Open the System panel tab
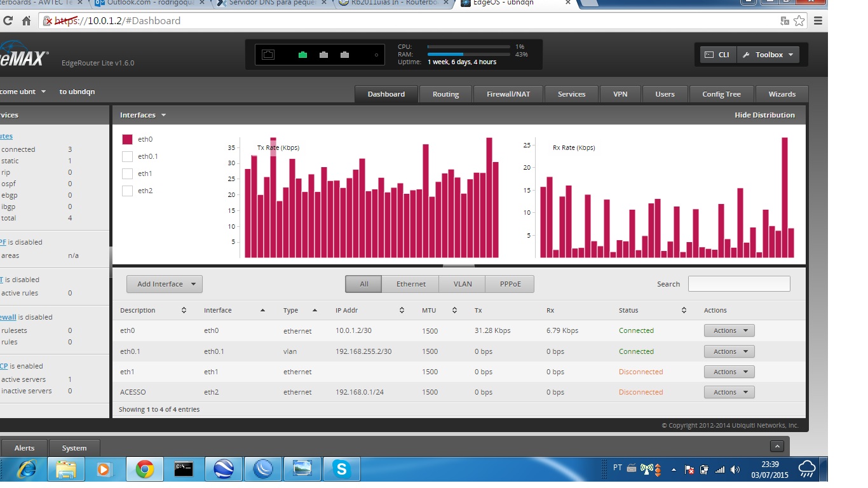Image resolution: width=868 pixels, height=488 pixels. coord(74,448)
